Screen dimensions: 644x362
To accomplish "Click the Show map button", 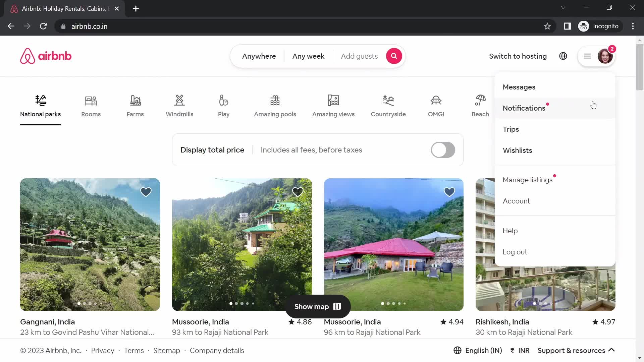I will 317,306.
